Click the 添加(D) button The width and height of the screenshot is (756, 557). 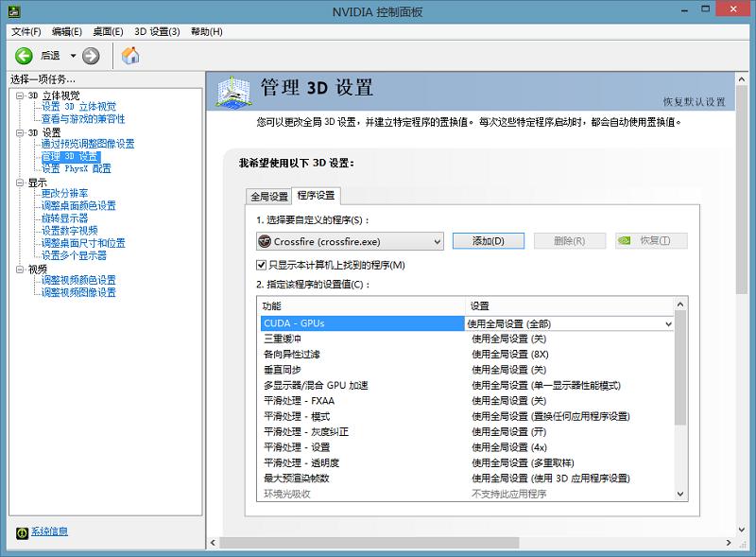pyautogui.click(x=489, y=241)
